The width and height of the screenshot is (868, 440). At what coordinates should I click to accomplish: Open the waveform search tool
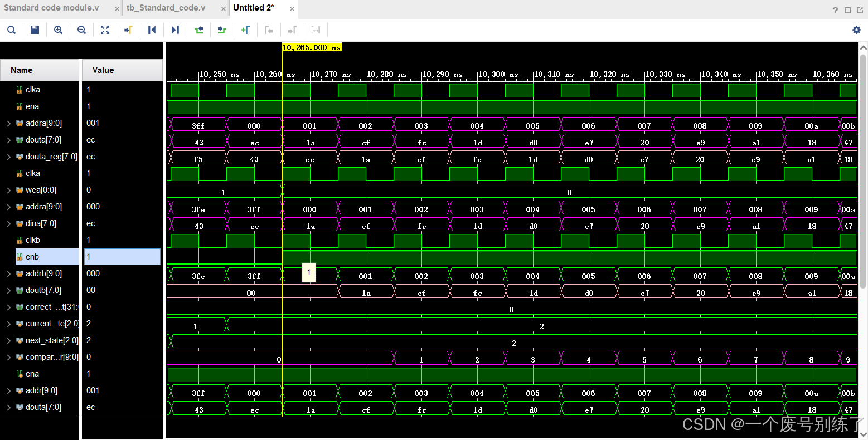click(x=11, y=30)
